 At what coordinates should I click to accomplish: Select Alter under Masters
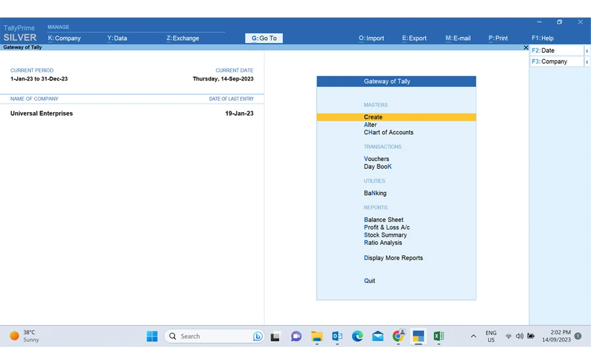tap(370, 125)
